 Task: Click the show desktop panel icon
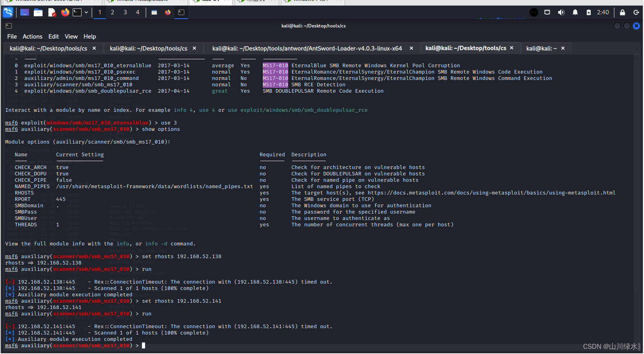(25, 12)
